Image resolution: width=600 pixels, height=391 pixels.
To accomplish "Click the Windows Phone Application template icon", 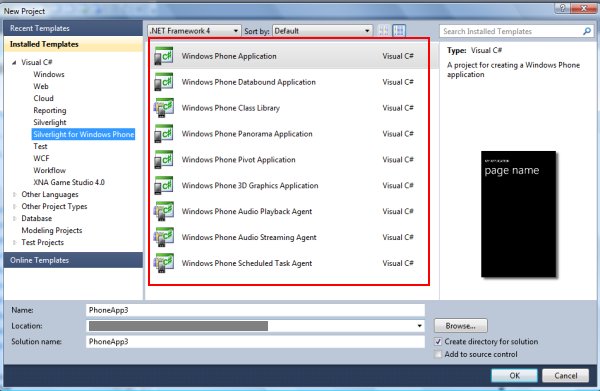I will [x=164, y=56].
